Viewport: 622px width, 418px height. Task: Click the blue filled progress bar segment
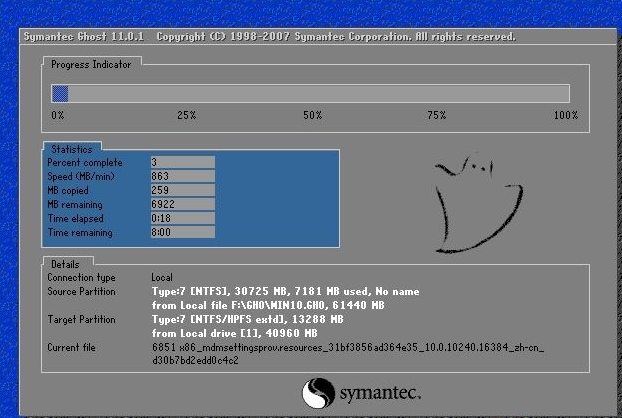coord(60,93)
